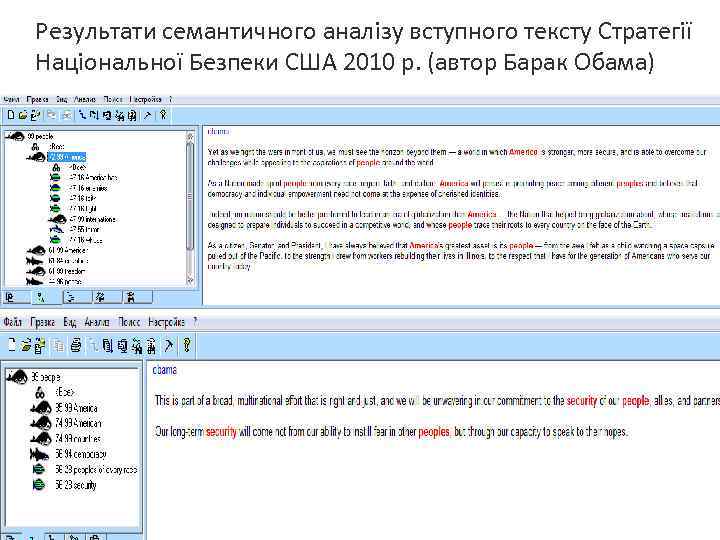Open Правка menu in upper window
720x540 pixels.
click(37, 99)
